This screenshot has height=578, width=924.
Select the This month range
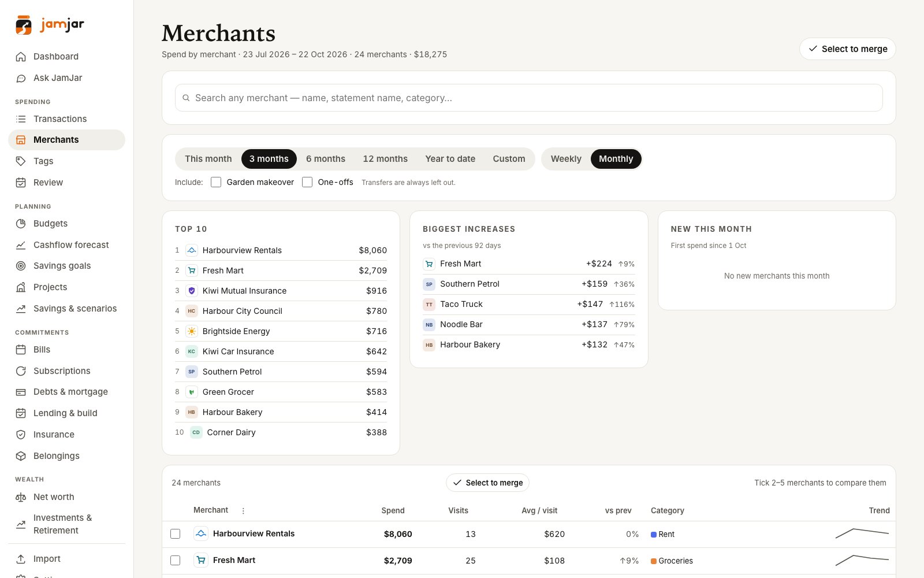click(208, 159)
